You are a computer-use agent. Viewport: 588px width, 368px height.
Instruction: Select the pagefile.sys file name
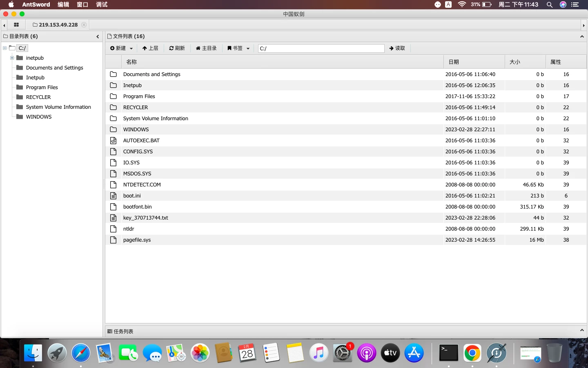pyautogui.click(x=137, y=240)
